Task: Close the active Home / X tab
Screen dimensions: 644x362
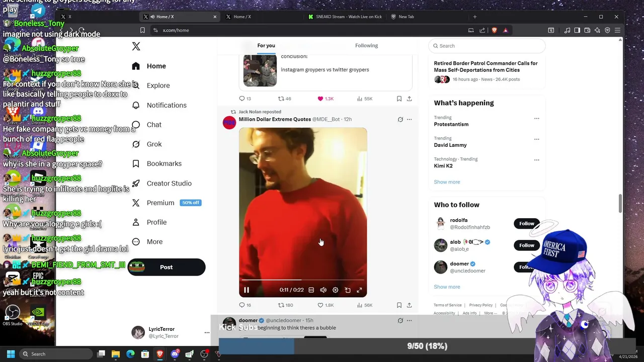Action: [215, 17]
